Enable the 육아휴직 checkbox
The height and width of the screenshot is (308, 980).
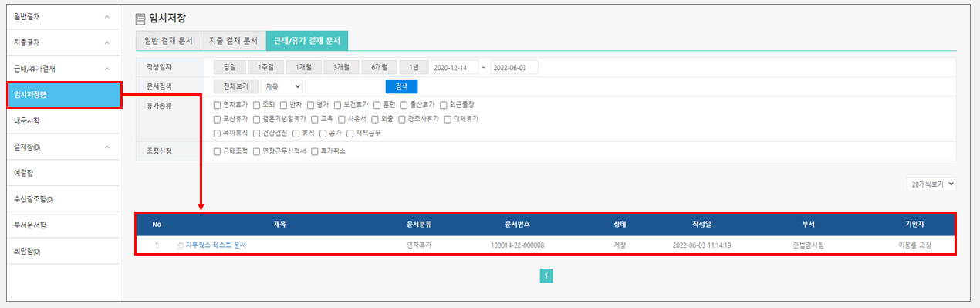click(x=217, y=133)
